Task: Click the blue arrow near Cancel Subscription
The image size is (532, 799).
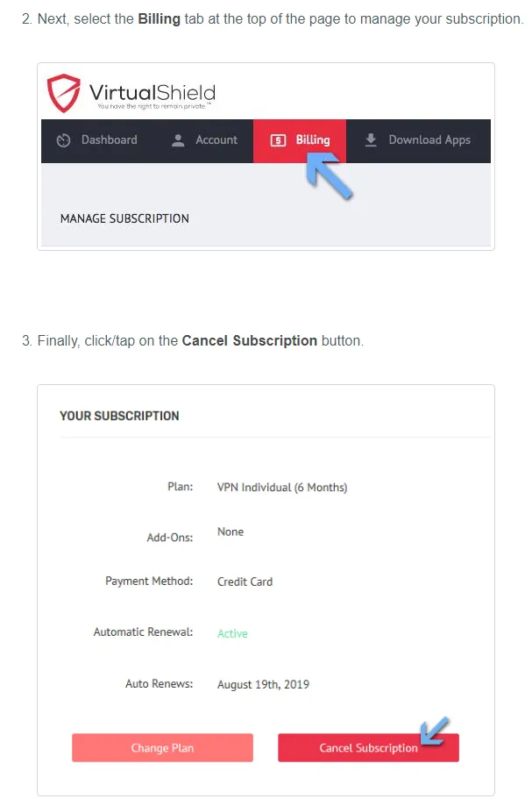Action: pos(434,731)
